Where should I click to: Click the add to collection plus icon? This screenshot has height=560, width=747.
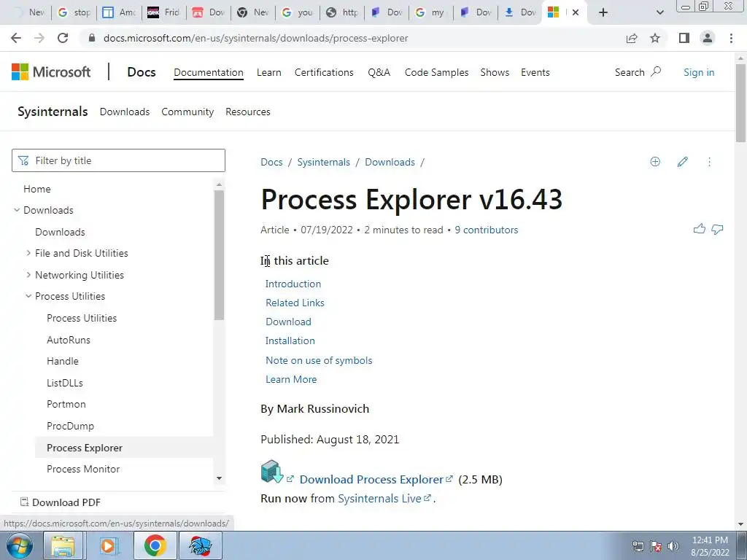point(655,162)
